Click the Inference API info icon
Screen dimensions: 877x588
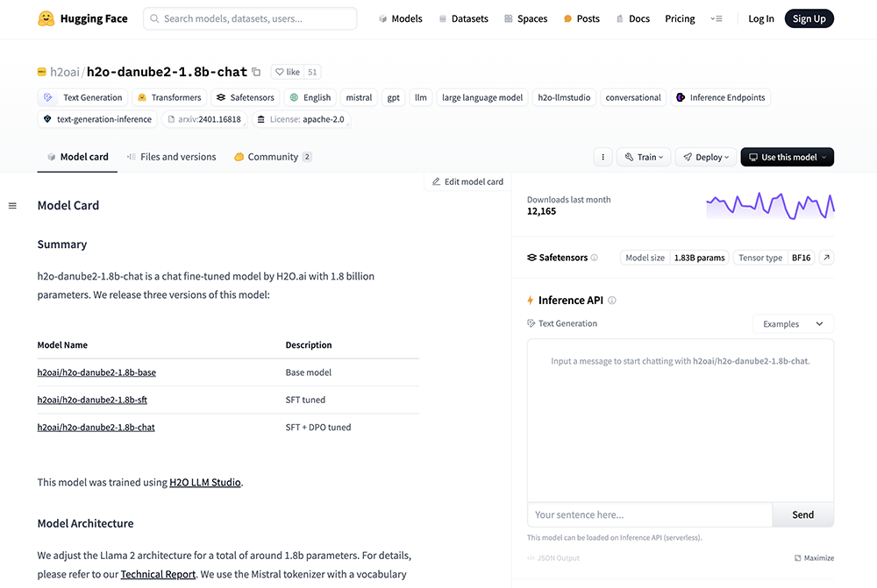pyautogui.click(x=612, y=301)
